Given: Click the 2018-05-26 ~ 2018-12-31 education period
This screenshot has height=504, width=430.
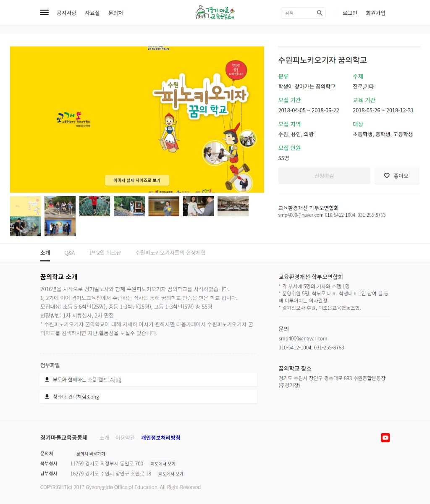Looking at the screenshot, I should (383, 110).
